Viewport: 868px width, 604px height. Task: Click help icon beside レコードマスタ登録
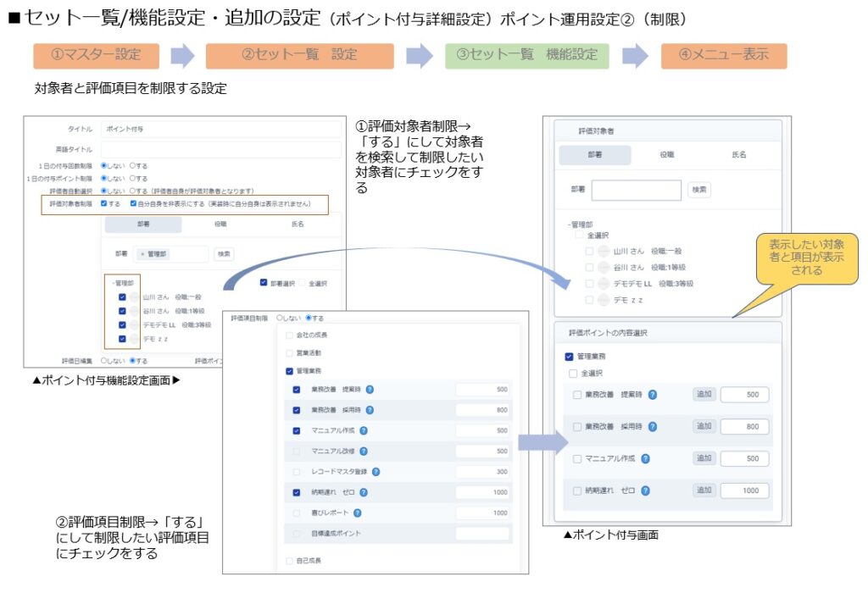pos(376,471)
